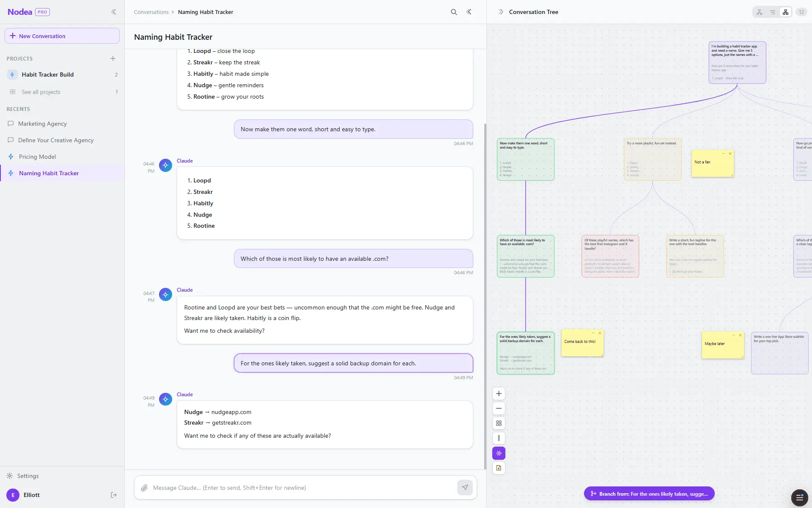Open the Habit Tracker Build project

coord(62,75)
